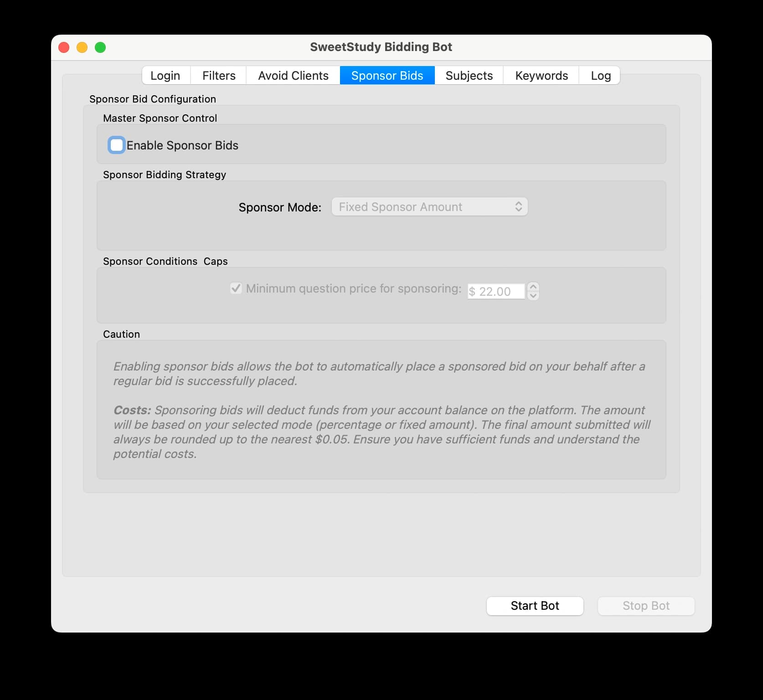Click the Sponsor Mode label
The image size is (763, 700).
tap(280, 207)
